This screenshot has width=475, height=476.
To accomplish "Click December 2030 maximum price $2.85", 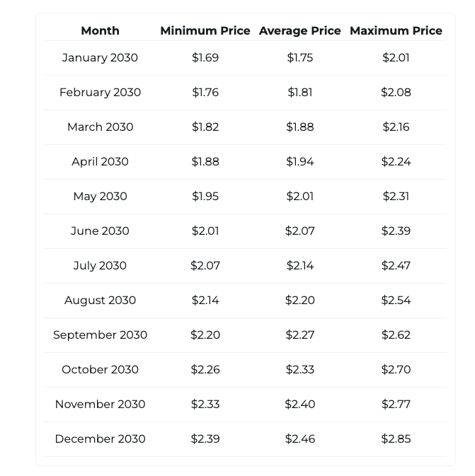I will [396, 439].
